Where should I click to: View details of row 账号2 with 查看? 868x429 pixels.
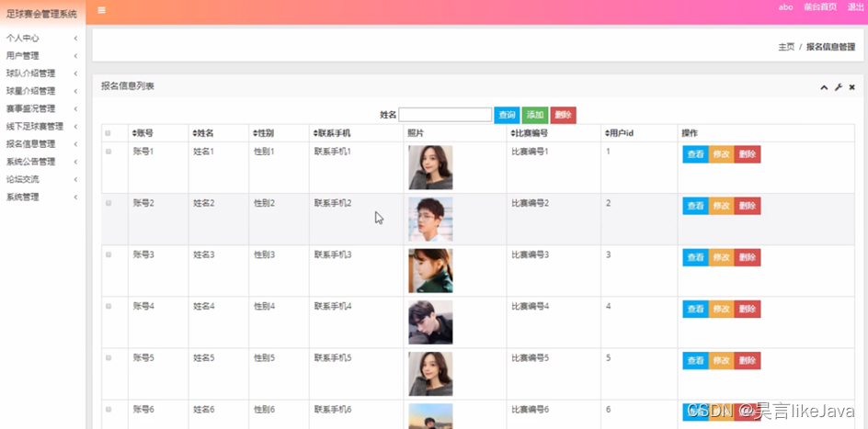coord(695,206)
